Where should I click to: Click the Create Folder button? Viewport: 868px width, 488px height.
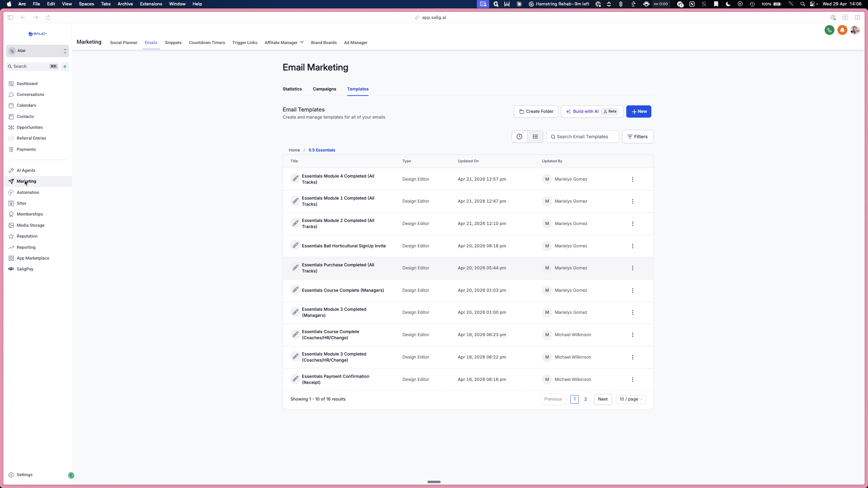(x=536, y=111)
